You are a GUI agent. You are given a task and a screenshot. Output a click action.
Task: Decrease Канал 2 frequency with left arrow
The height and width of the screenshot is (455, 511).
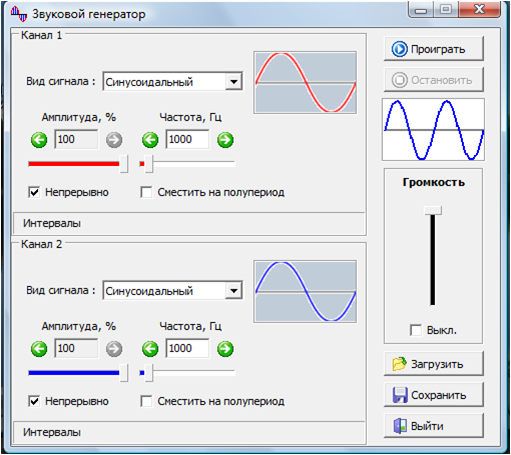[150, 349]
